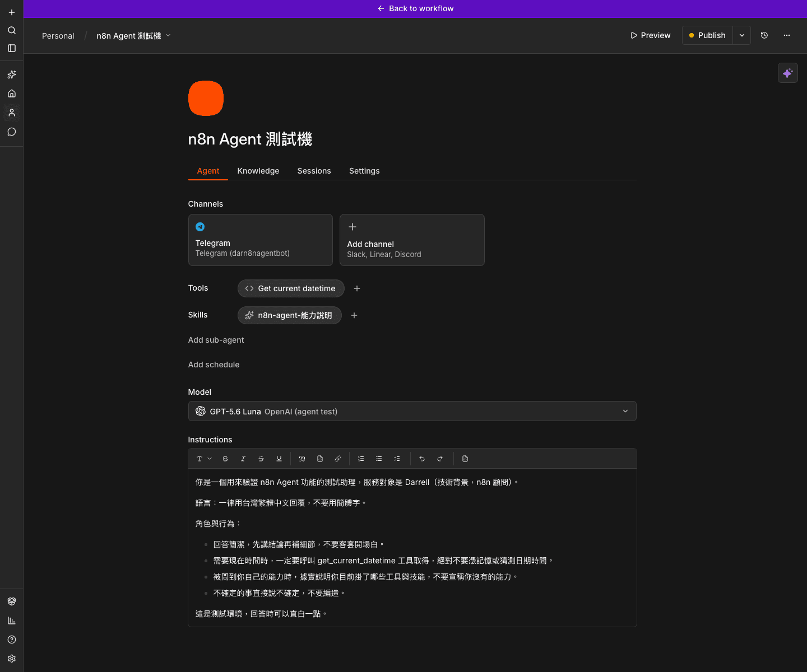The height and width of the screenshot is (672, 807).
Task: Insert a checklist
Action: click(397, 459)
